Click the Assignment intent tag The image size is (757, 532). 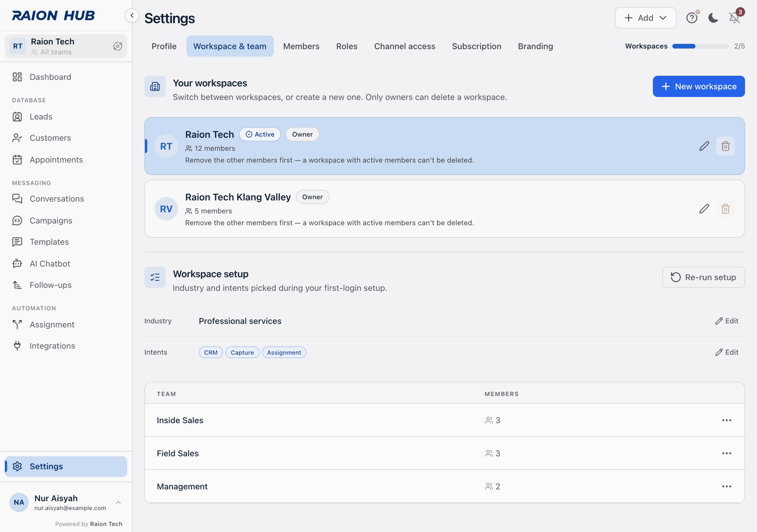tap(284, 353)
